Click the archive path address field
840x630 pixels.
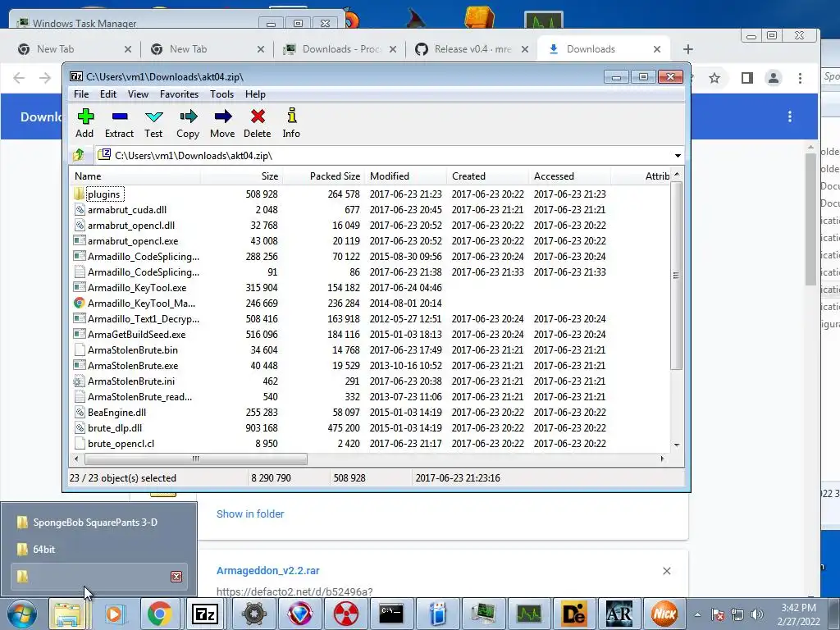383,155
